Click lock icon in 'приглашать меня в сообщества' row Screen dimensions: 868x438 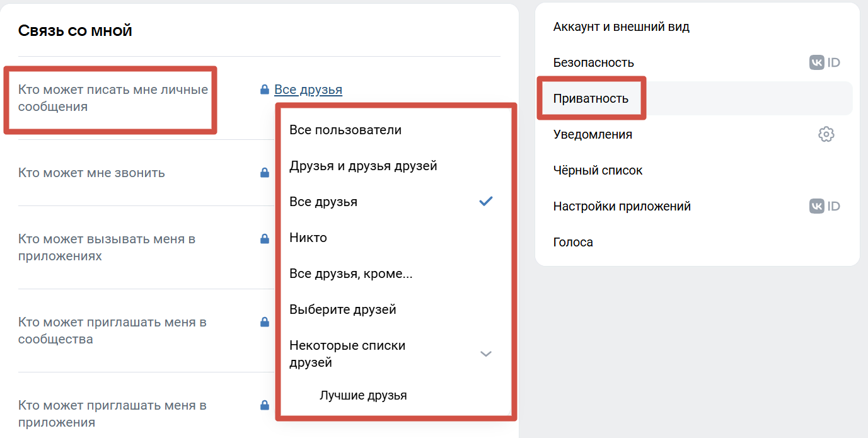[x=265, y=322]
